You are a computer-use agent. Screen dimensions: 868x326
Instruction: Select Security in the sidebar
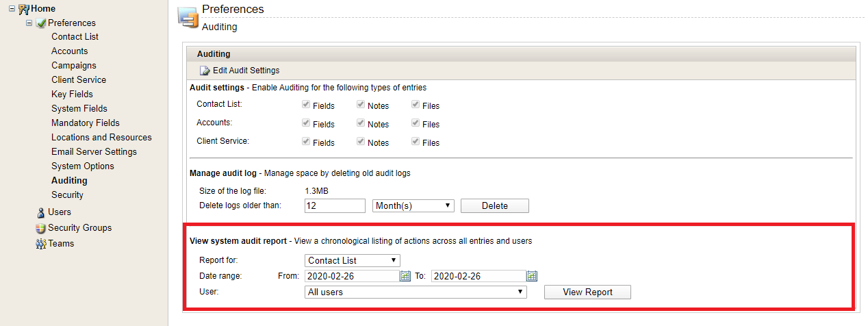(x=67, y=195)
